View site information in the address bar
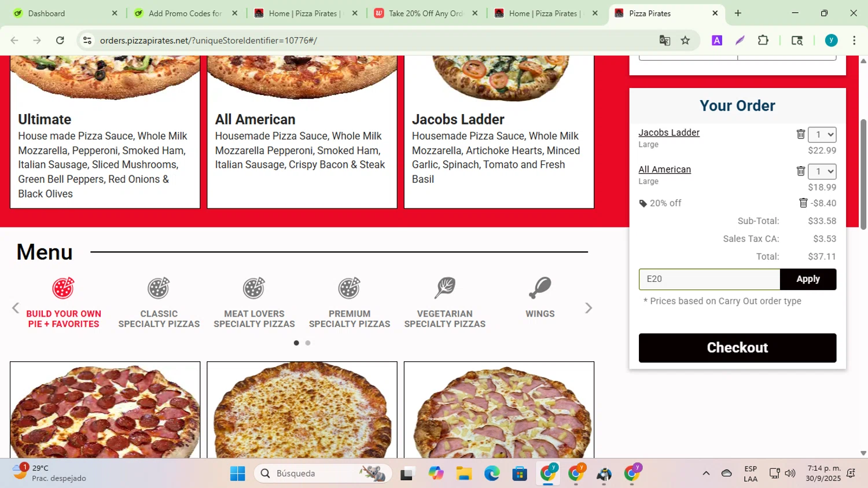 87,41
